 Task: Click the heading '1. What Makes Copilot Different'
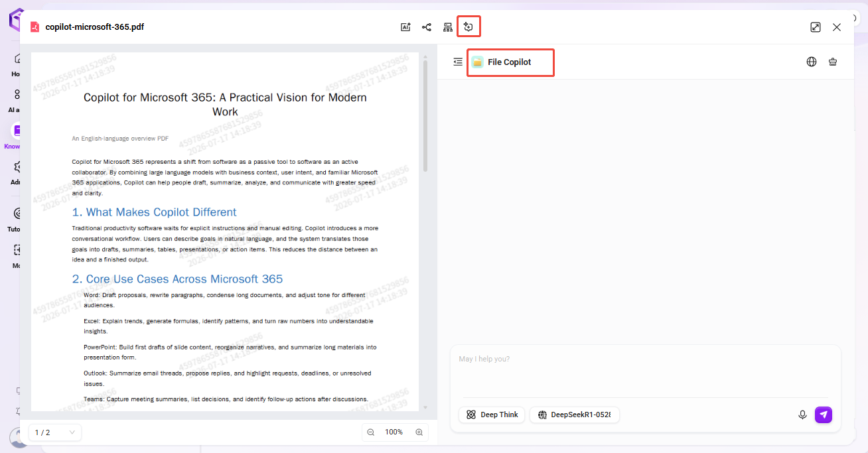click(x=154, y=212)
